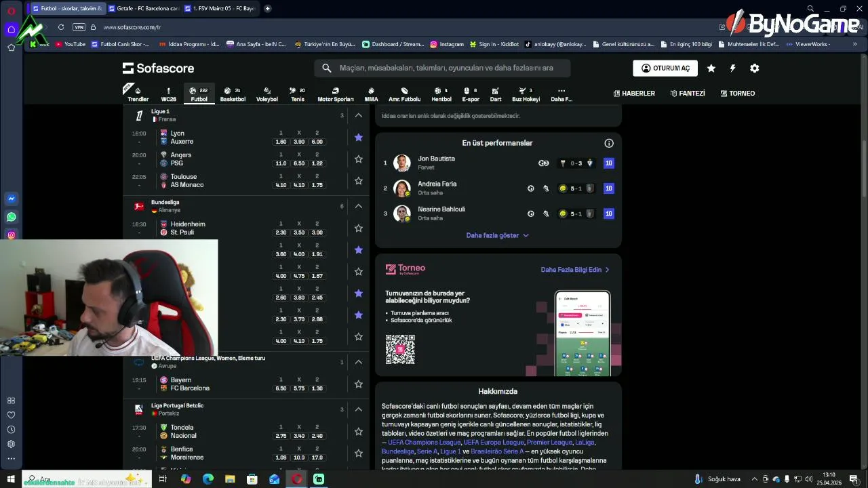The image size is (868, 488).
Task: Toggle the star on the 3.60 4.00 1.91 row
Action: click(x=358, y=250)
